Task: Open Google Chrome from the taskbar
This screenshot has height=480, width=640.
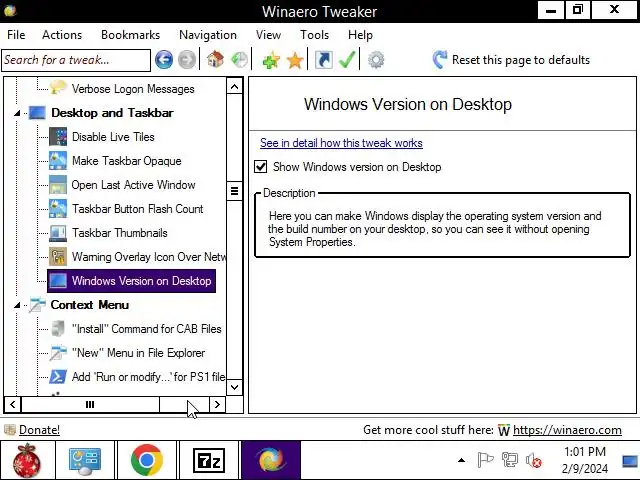Action: [x=147, y=460]
